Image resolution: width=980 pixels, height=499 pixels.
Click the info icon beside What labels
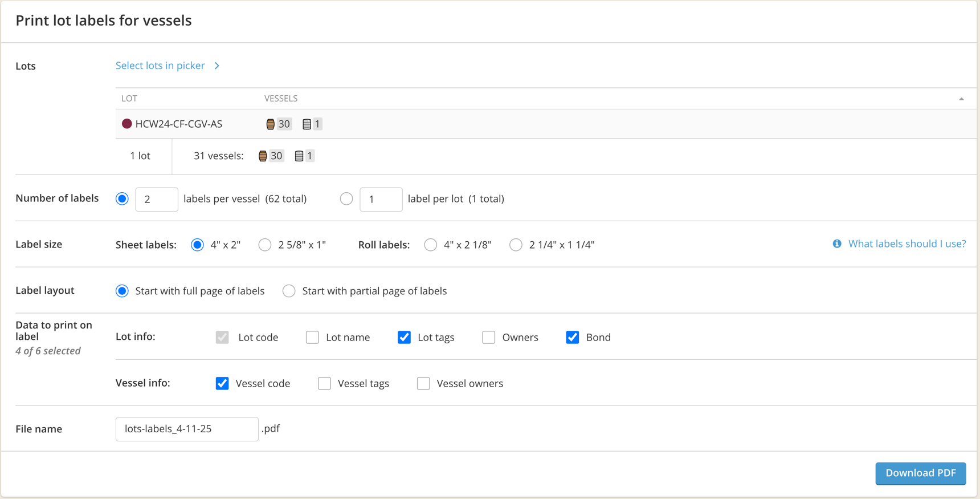[x=836, y=244]
